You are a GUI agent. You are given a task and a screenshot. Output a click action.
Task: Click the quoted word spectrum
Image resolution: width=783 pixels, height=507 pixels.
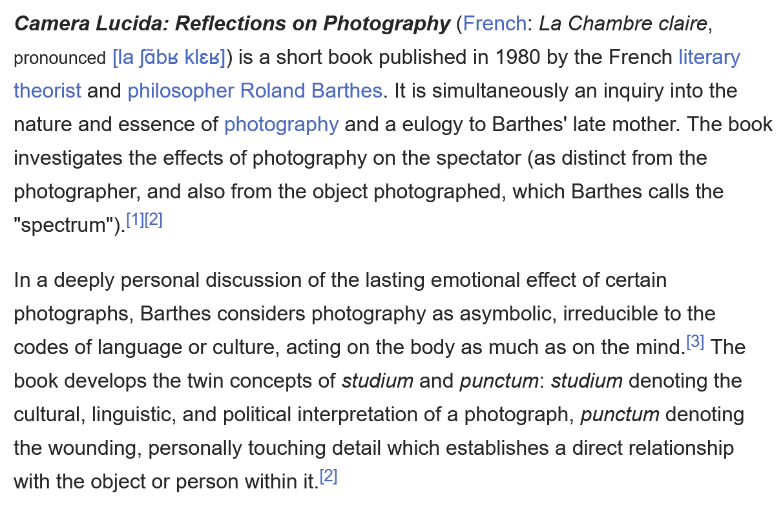point(64,225)
